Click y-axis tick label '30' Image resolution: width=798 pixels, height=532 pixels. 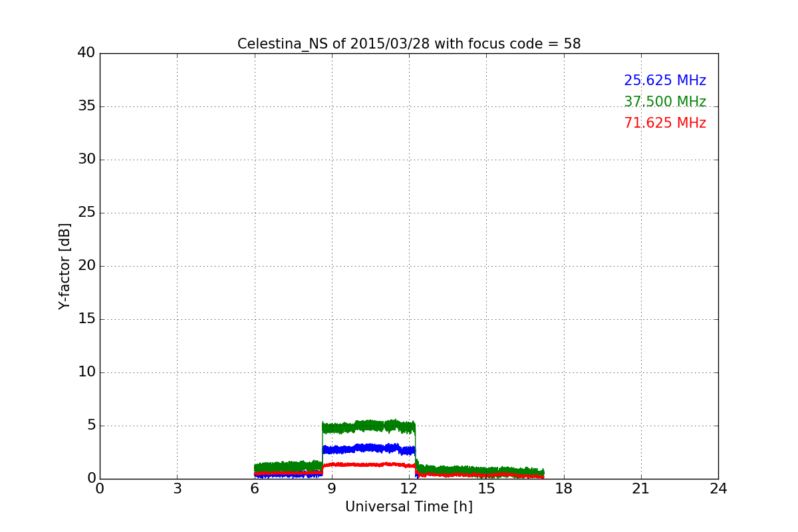point(86,160)
